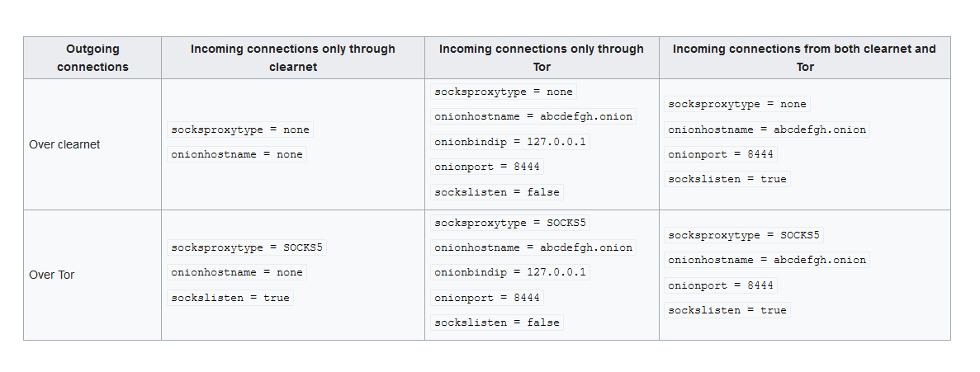Select "socksproxytype = SOCKS5" in the Tor-only column
980x372 pixels.
pyautogui.click(x=510, y=223)
